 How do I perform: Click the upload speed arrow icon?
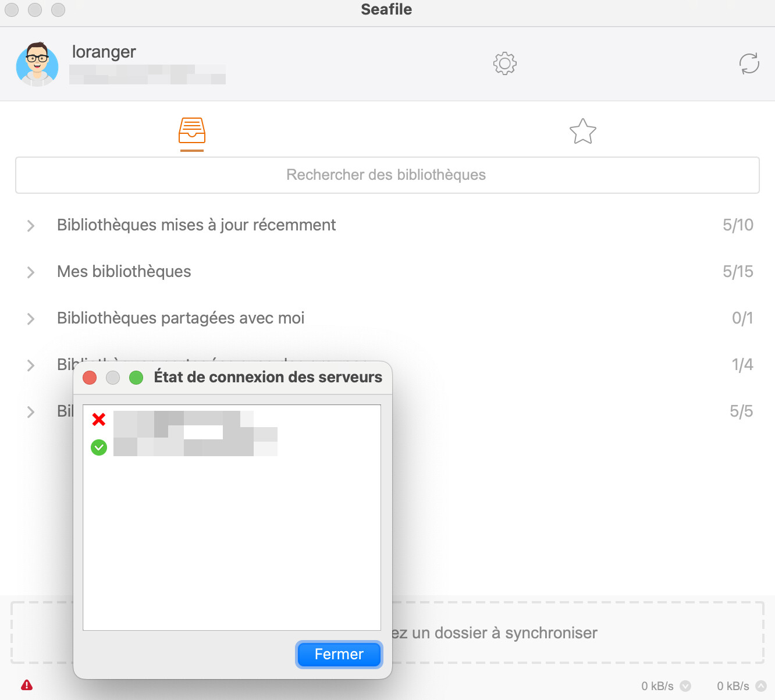[760, 686]
